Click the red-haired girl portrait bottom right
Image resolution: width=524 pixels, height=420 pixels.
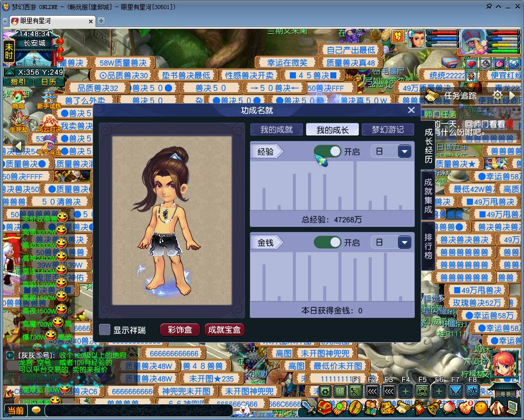coord(504,364)
